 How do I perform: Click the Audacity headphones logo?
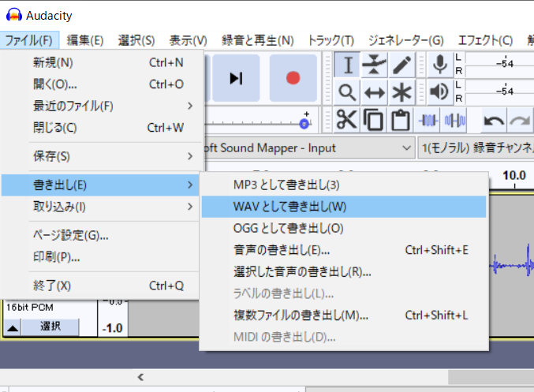14,15
